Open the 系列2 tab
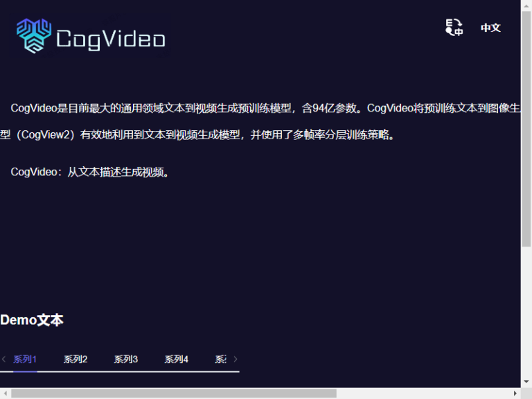 click(76, 359)
